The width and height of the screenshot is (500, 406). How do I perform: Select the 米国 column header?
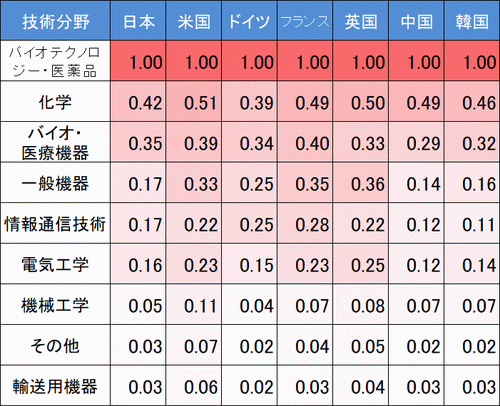194,21
